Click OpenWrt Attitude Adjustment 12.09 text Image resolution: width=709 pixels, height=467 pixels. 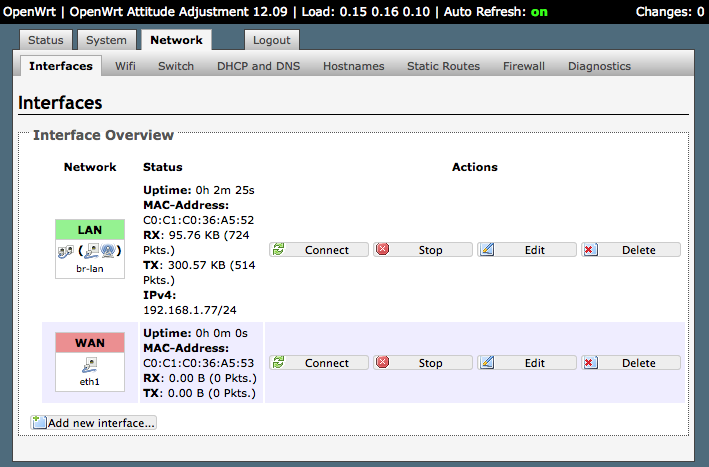pos(179,12)
